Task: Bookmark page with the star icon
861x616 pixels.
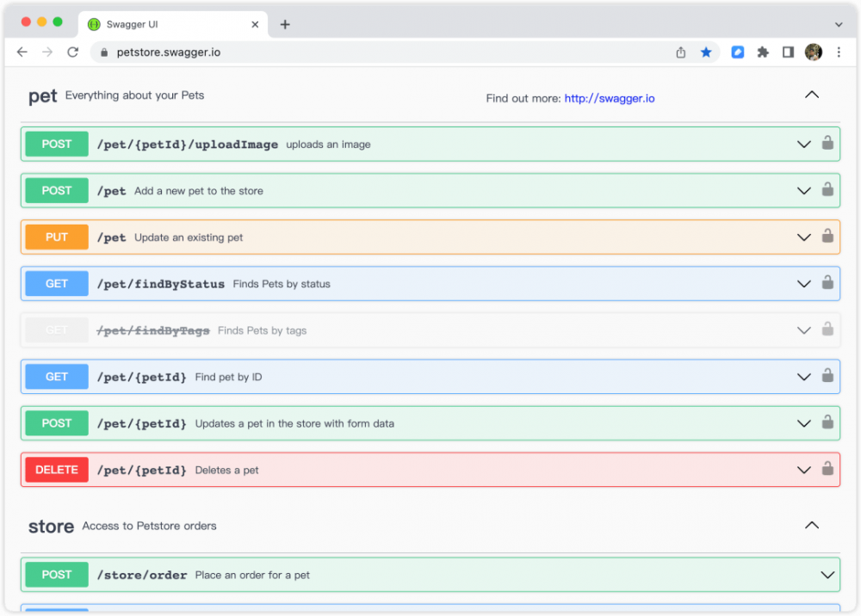Action: pyautogui.click(x=706, y=52)
